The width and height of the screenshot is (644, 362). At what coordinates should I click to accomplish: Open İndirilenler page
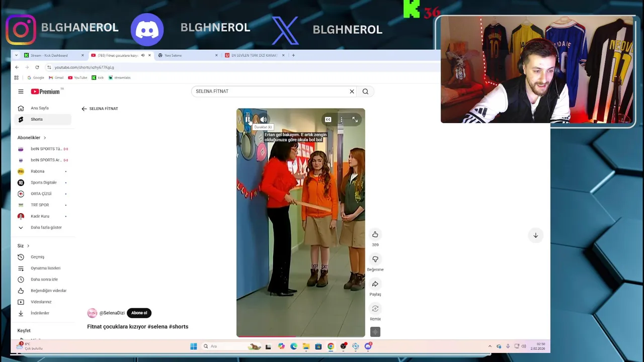point(42,313)
